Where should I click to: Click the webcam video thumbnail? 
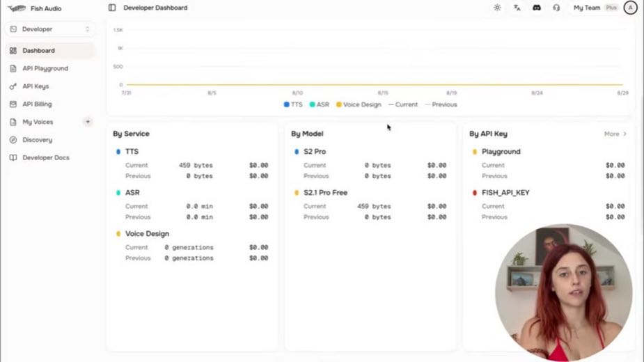click(x=563, y=292)
